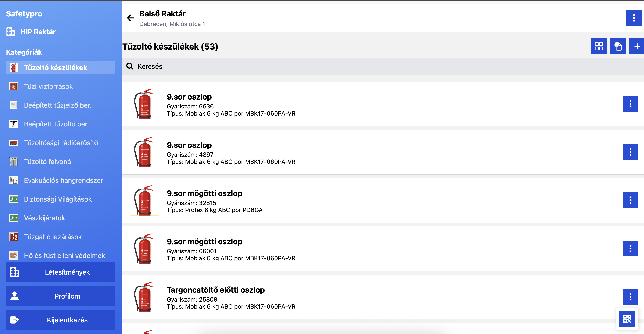This screenshot has width=644, height=334.
Task: Go back using the left arrow
Action: tap(131, 18)
